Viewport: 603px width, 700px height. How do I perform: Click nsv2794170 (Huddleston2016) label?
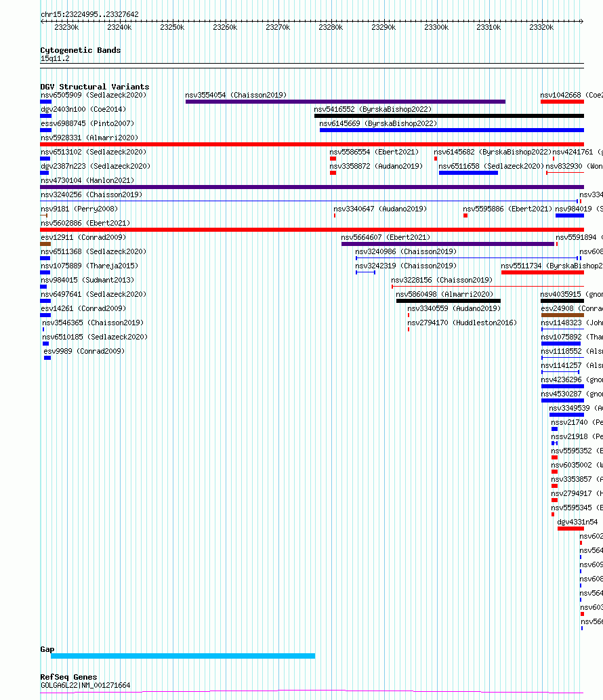[462, 323]
